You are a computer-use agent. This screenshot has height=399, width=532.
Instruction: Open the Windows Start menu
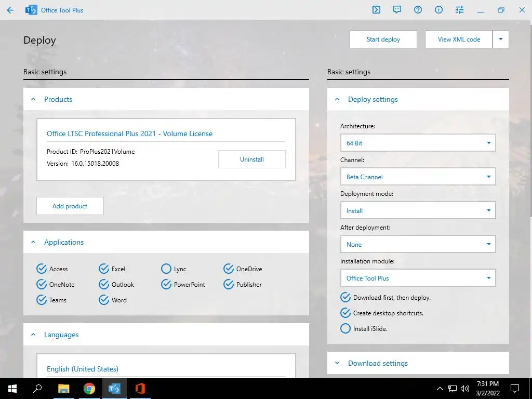[x=12, y=389]
